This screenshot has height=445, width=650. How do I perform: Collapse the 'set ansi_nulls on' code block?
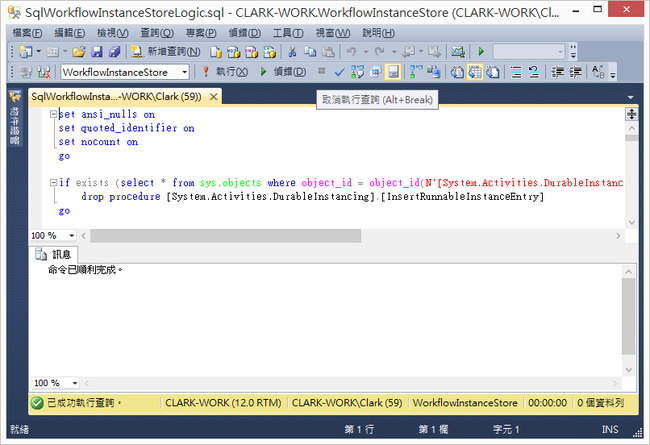coord(53,114)
